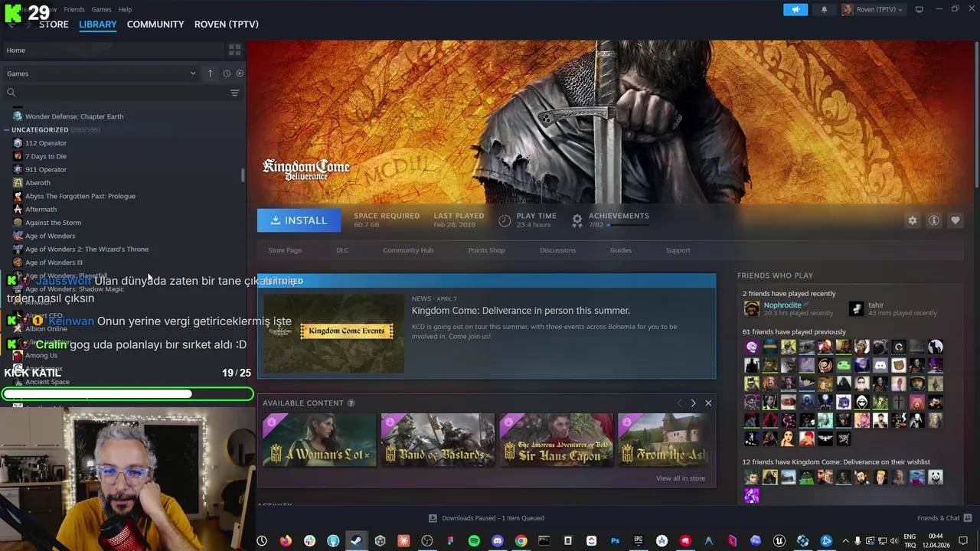Open the Points Shop
The width and height of the screenshot is (980, 551).
click(x=486, y=250)
